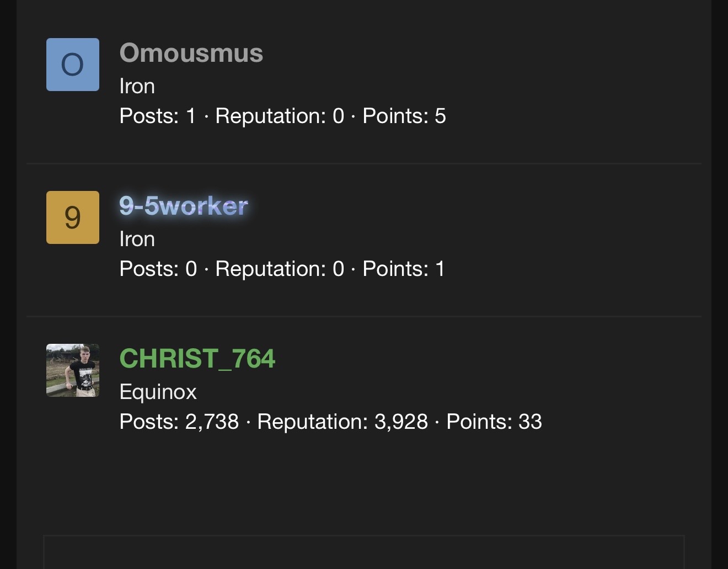728x569 pixels.
Task: Visit the CHRIST_764 profile link
Action: pos(197,359)
